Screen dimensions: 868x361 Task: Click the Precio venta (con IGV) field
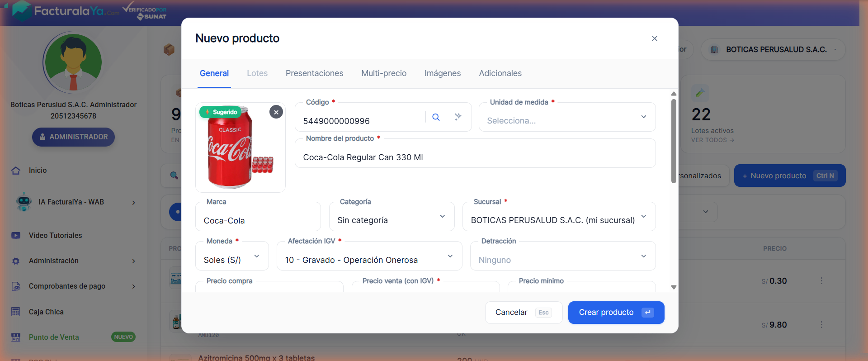coord(426,287)
